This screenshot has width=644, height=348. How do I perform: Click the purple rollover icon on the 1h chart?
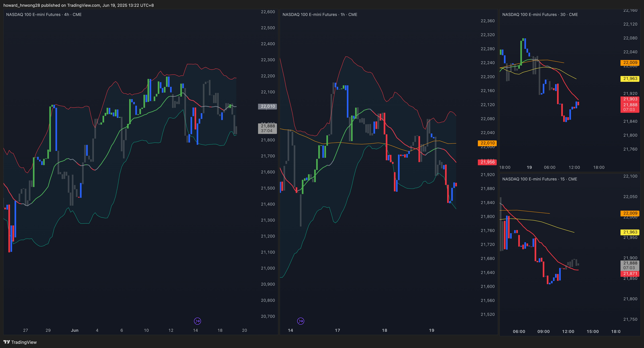pyautogui.click(x=301, y=321)
